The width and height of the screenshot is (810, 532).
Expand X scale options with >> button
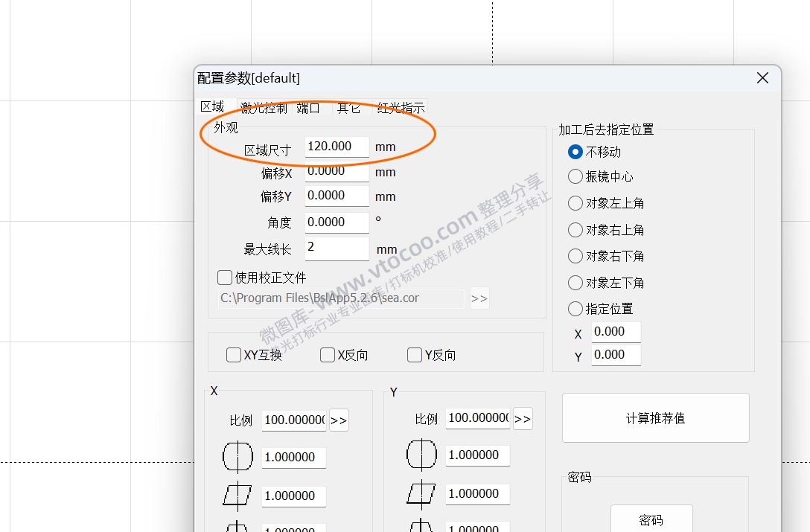pos(339,420)
